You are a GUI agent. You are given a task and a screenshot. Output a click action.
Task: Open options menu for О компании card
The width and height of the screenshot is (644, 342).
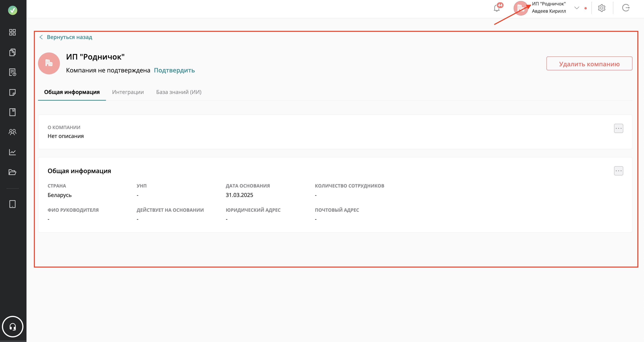tap(618, 128)
